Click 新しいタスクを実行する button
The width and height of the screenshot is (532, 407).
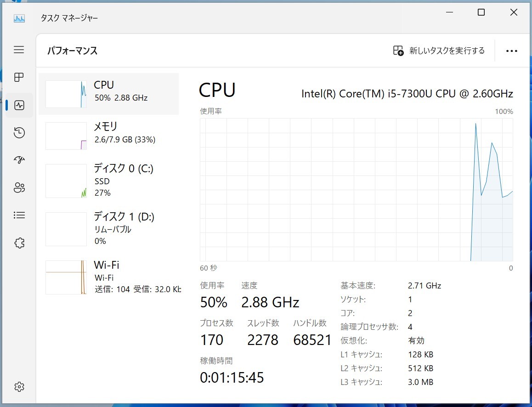pyautogui.click(x=439, y=51)
